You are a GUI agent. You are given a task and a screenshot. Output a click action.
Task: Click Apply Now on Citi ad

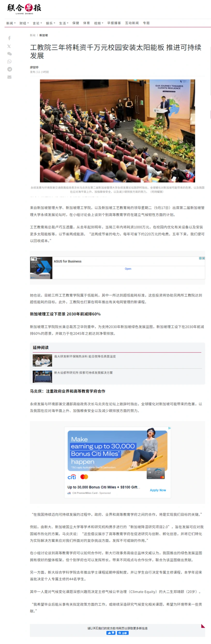tap(158, 490)
